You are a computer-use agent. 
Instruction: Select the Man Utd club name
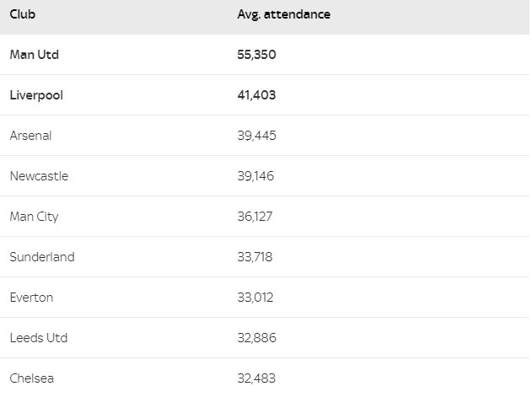[35, 55]
